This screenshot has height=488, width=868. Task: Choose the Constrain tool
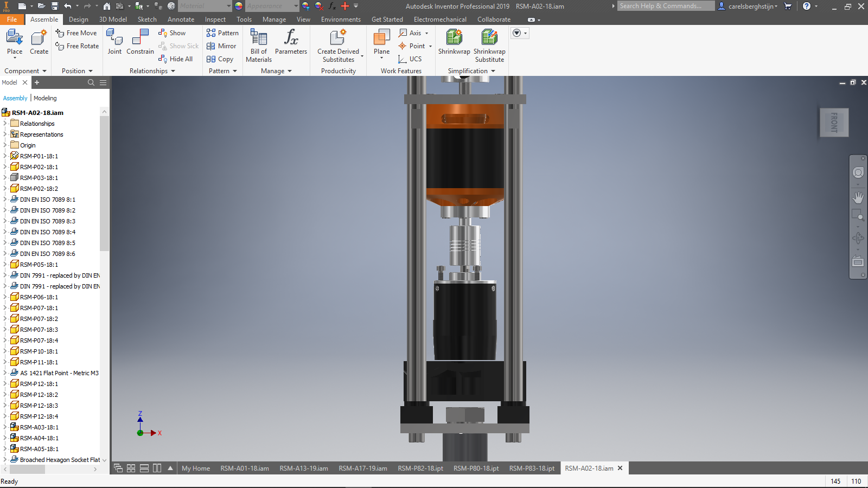click(140, 43)
